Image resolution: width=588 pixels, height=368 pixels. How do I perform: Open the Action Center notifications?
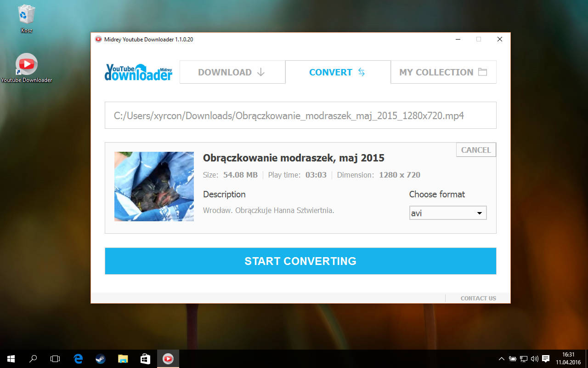[546, 359]
